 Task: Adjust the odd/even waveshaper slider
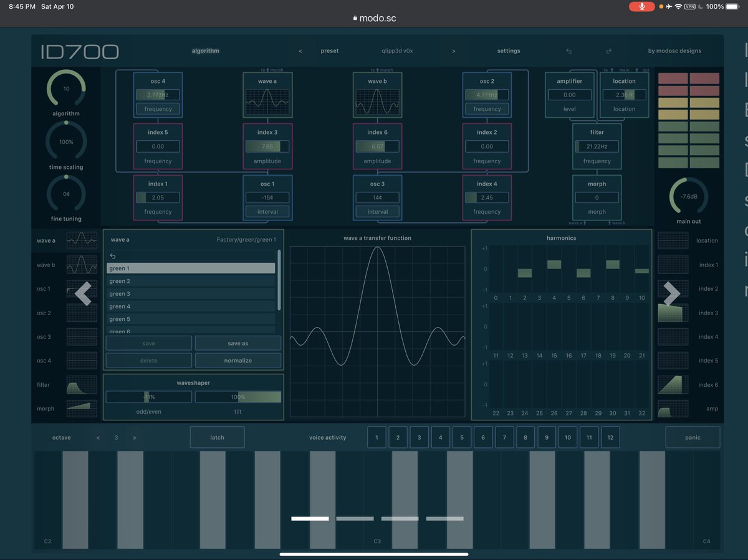[149, 397]
